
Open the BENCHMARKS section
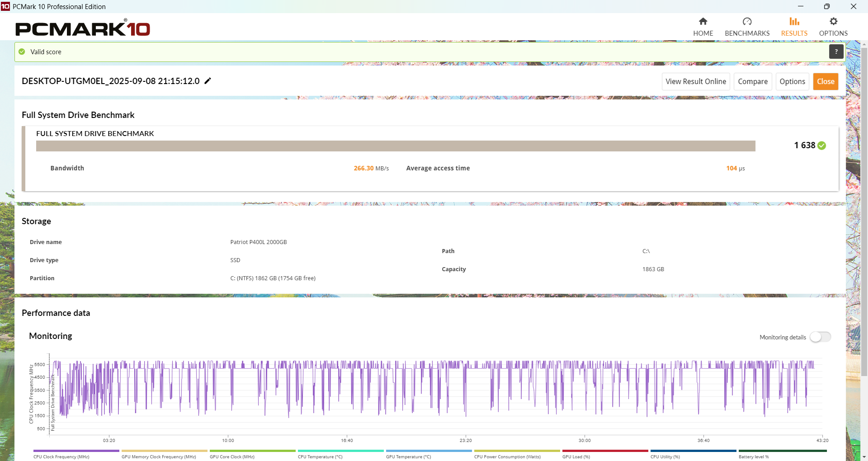point(747,27)
